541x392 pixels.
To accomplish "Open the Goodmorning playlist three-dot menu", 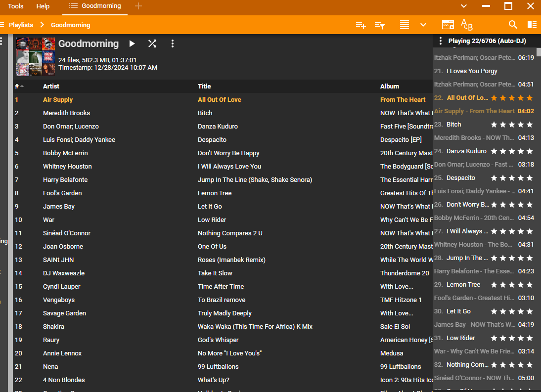I will [172, 44].
